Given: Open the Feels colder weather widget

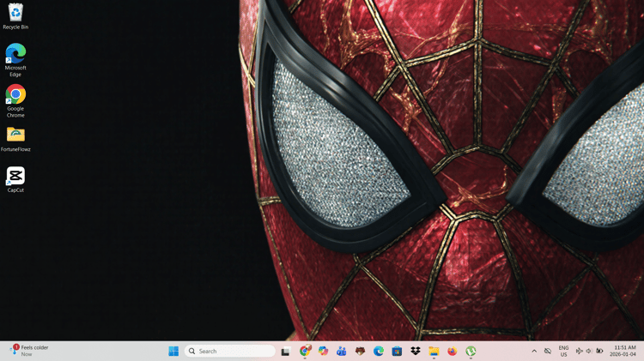Looking at the screenshot, I should point(29,351).
